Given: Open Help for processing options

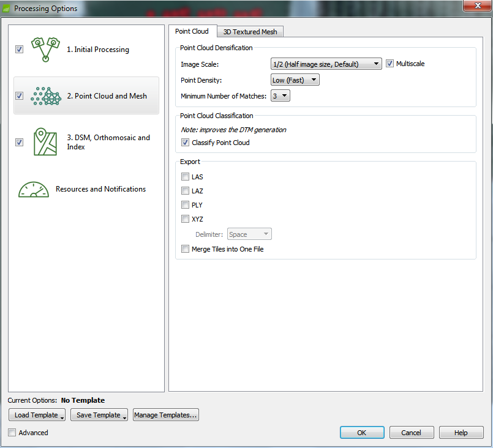Looking at the screenshot, I should click(x=461, y=433).
